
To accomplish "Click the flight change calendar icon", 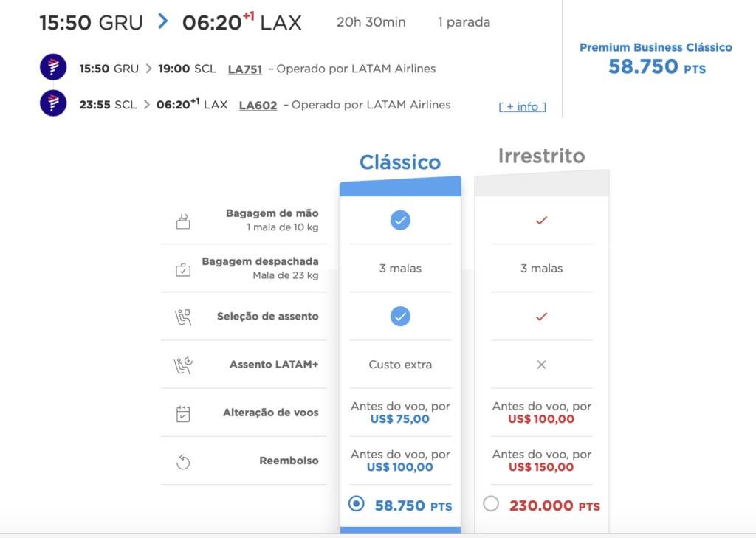I will pos(183,413).
